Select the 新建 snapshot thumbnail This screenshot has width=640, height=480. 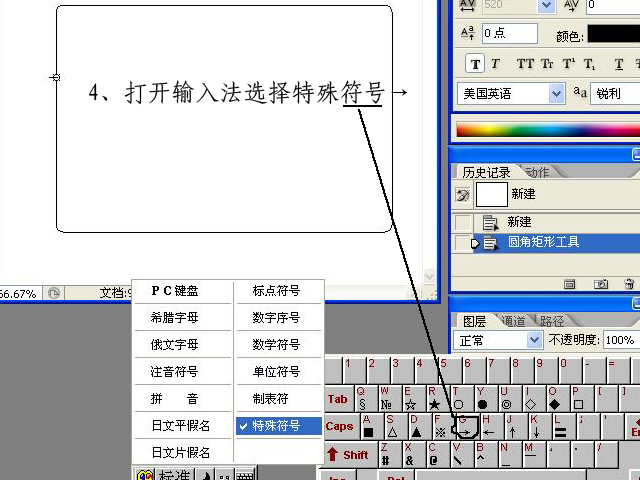(492, 194)
